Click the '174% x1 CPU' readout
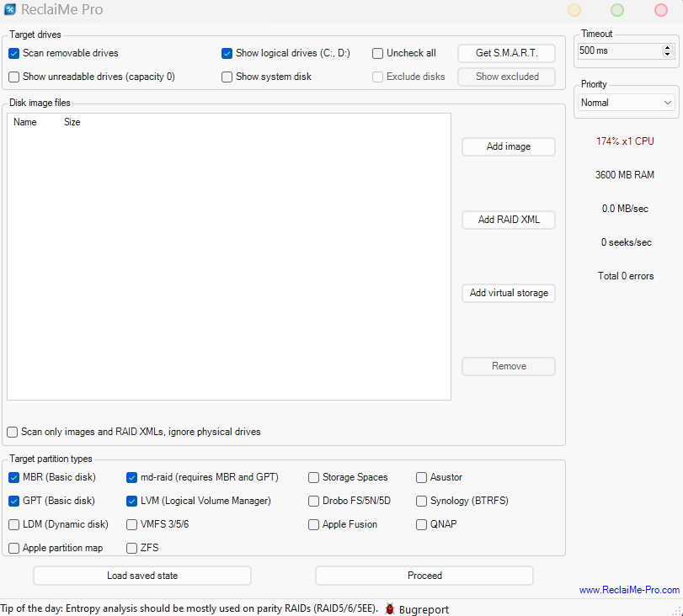The width and height of the screenshot is (683, 616). click(625, 141)
